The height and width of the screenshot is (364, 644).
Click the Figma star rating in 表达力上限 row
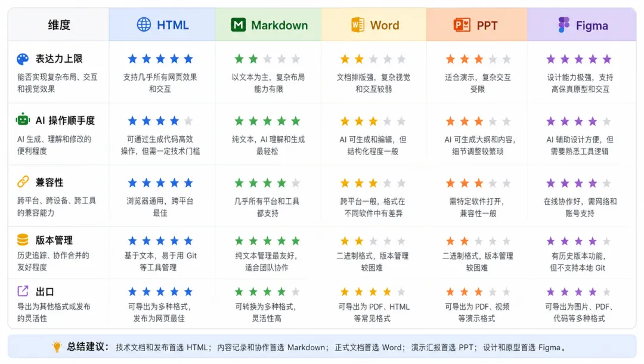point(578,59)
